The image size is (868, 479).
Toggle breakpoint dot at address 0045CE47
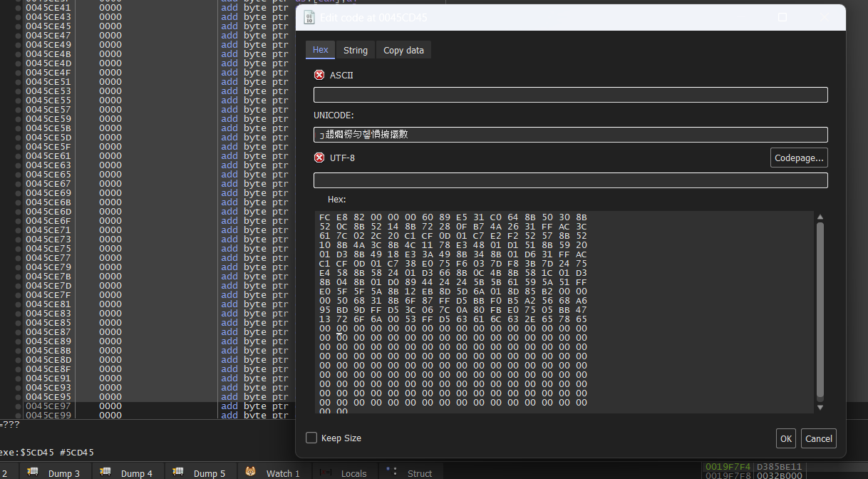click(x=18, y=35)
